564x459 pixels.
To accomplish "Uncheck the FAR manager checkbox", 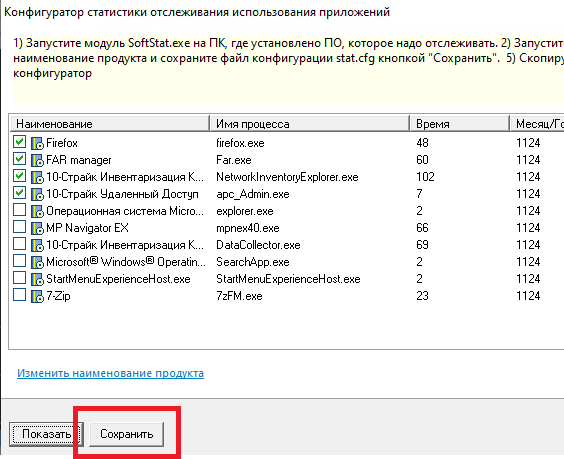I will (x=19, y=159).
